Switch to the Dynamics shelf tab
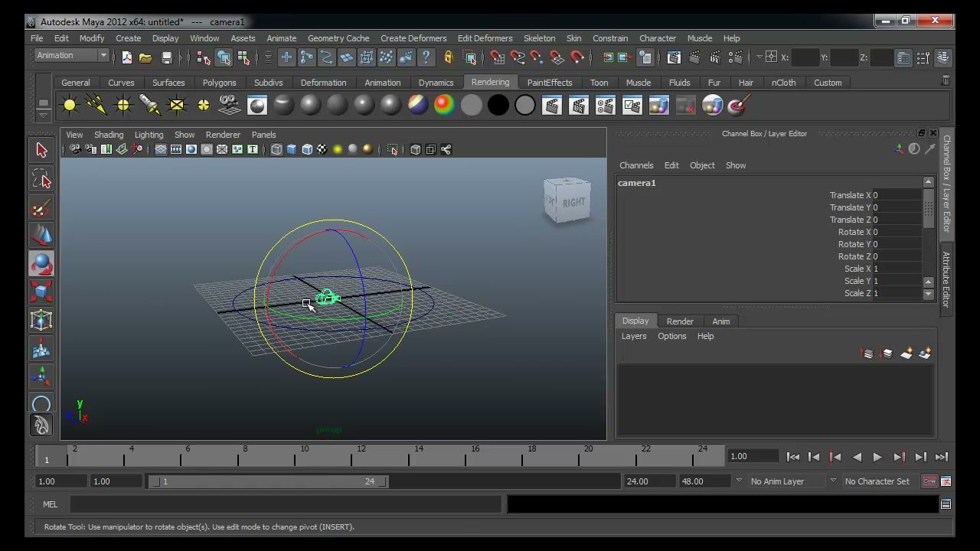980x551 pixels. coord(436,83)
